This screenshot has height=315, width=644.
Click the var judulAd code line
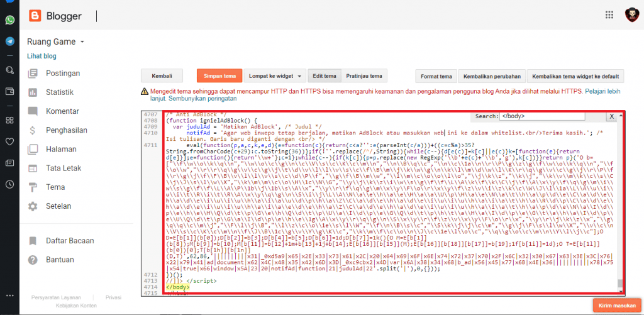(x=248, y=127)
